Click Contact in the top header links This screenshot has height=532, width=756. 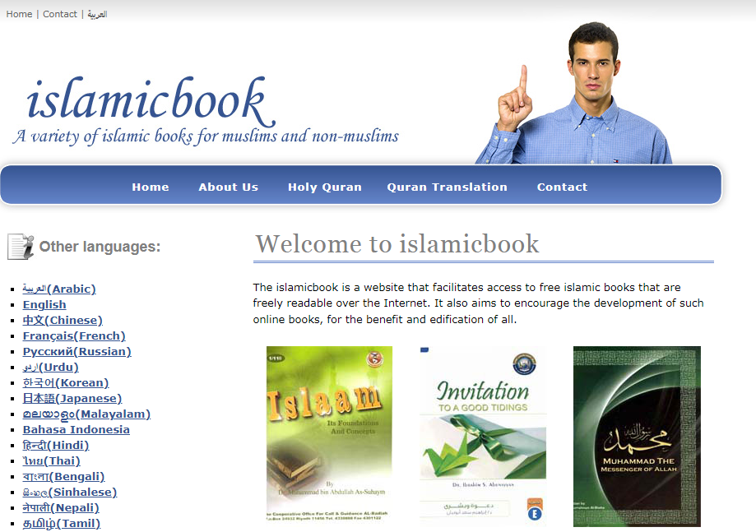(x=59, y=13)
